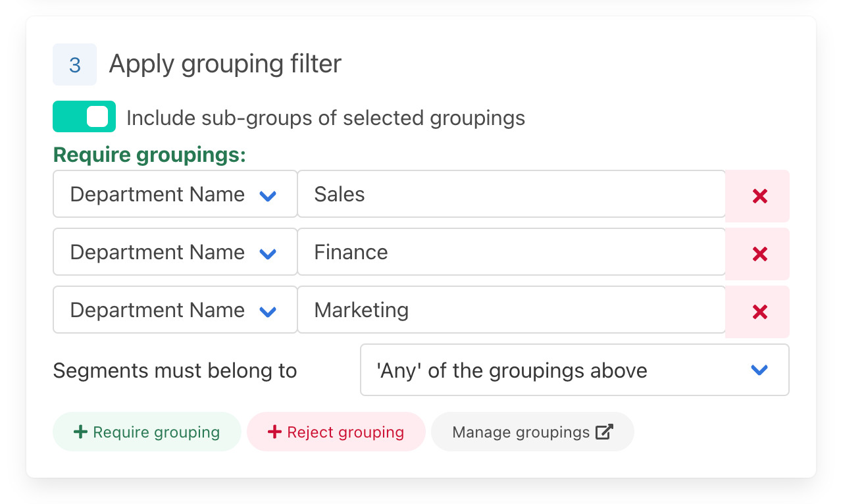The image size is (841, 504).
Task: Remove the Sales grouping row
Action: [x=759, y=196]
